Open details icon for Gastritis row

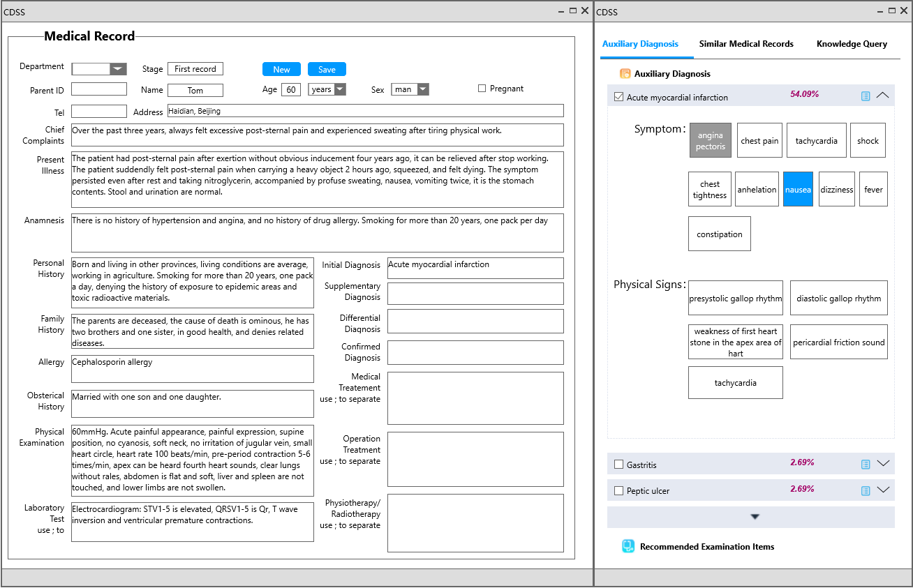point(866,464)
